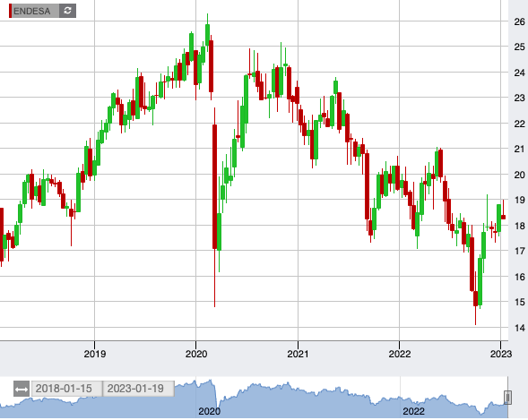Image resolution: width=528 pixels, height=420 pixels.
Task: Click the refresh icon beside ENDESA
Action: [68, 11]
